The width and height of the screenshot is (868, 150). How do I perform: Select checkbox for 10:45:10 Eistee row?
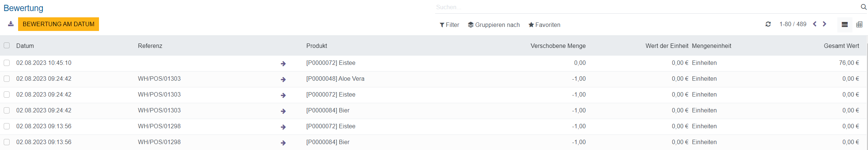click(7, 63)
